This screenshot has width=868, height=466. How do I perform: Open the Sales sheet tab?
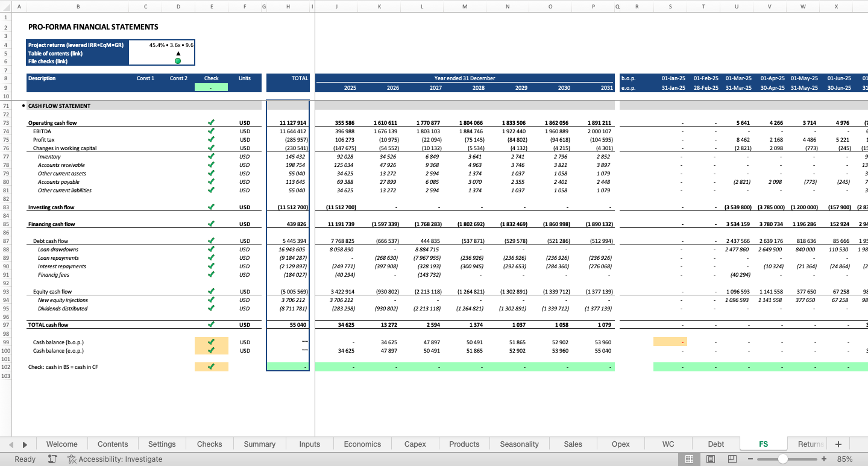[x=573, y=444]
